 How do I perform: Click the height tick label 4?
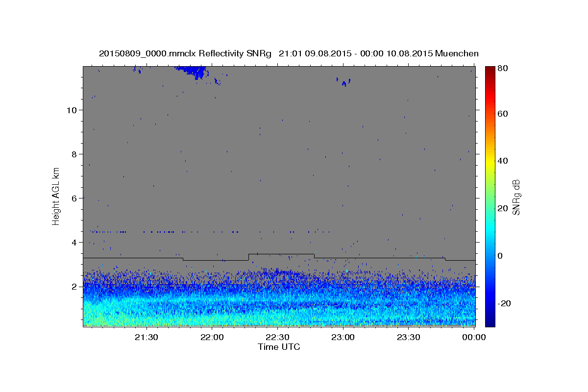[x=73, y=242]
